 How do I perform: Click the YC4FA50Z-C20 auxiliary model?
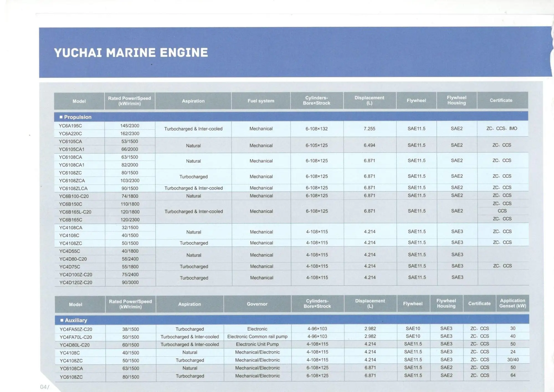76,329
